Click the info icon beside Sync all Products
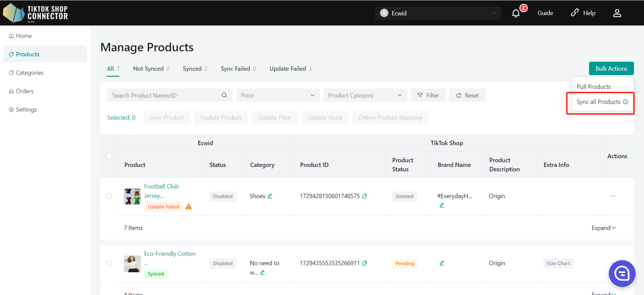The width and height of the screenshot is (644, 295). point(625,102)
